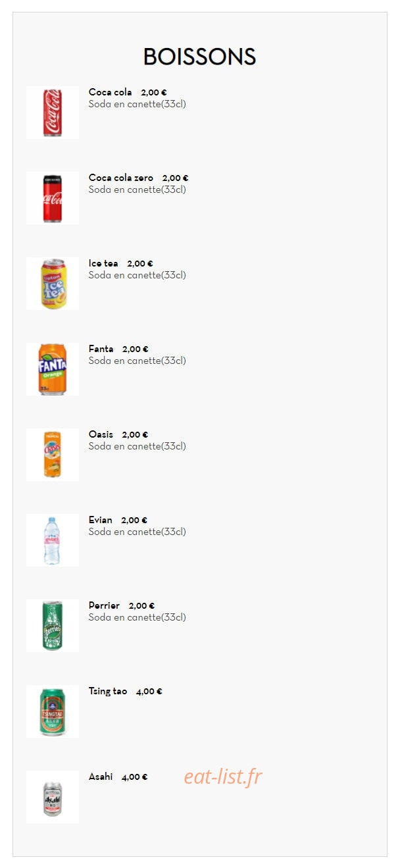
Task: Open the Fanta menu entry title
Action: click(x=101, y=349)
